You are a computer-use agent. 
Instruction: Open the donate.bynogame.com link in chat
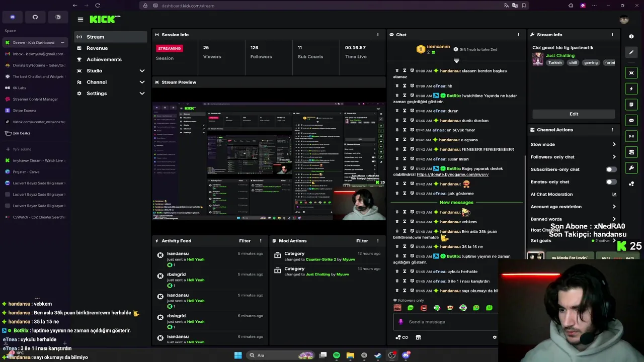[452, 174]
